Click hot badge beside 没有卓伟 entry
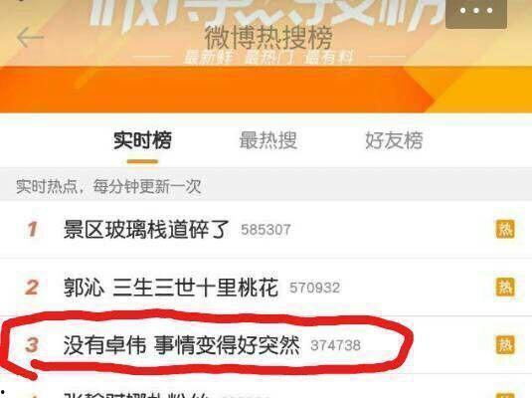Image resolution: width=532 pixels, height=398 pixels. (505, 345)
